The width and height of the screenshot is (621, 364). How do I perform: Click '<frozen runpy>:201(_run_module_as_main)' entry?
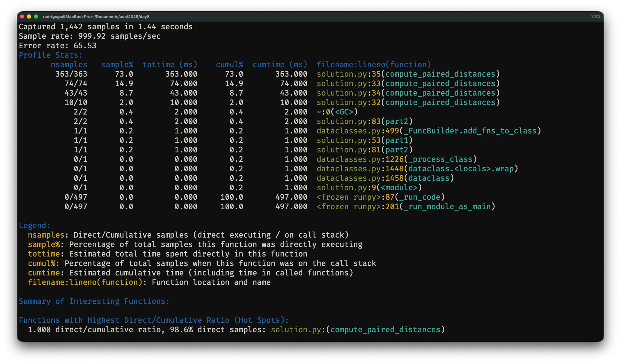406,207
